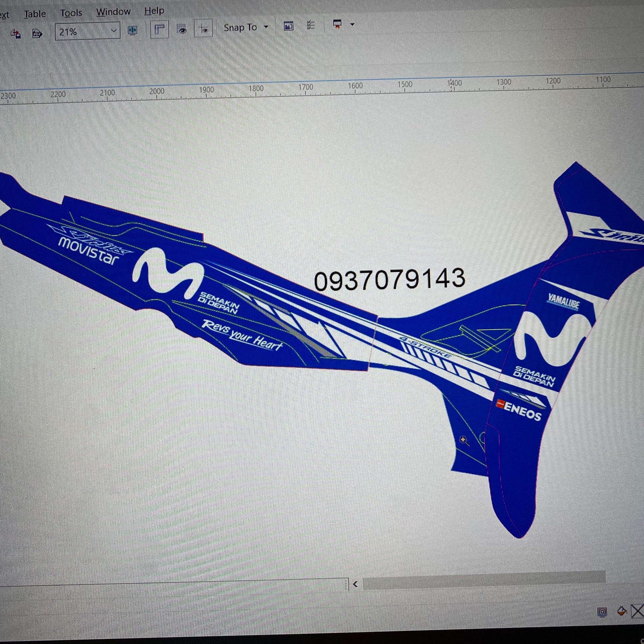Click the "Revs your Heart" text on the decal

point(242,335)
